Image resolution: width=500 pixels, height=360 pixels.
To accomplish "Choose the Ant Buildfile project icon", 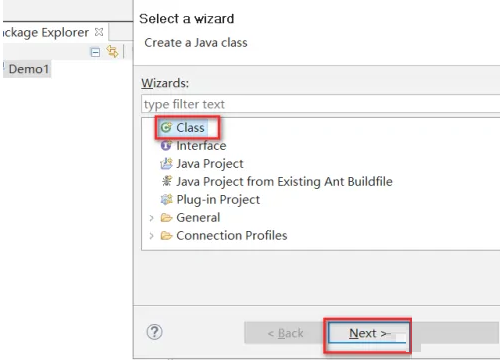I will tap(166, 181).
